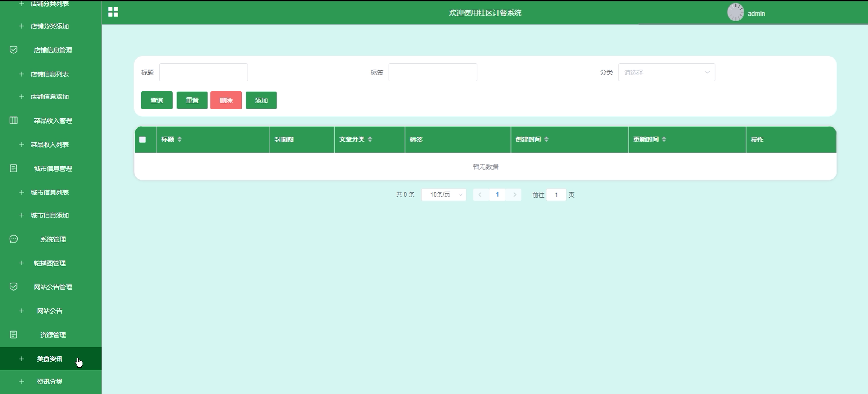Open the 分类 请选择 dropdown
The image size is (868, 394).
[666, 72]
